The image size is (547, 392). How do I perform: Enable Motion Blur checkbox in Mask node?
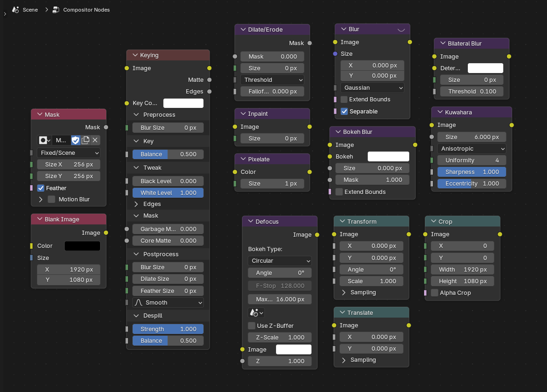tap(51, 199)
